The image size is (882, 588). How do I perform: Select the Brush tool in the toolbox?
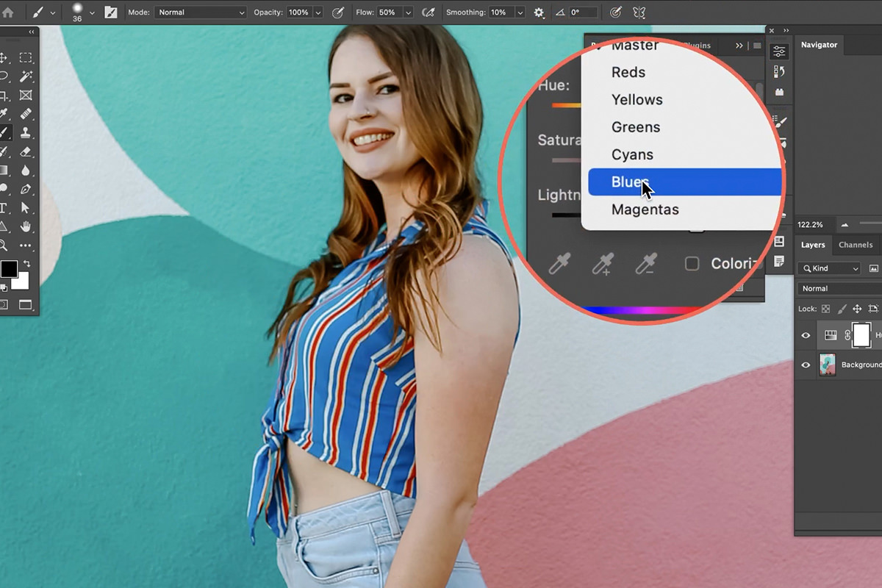4,133
